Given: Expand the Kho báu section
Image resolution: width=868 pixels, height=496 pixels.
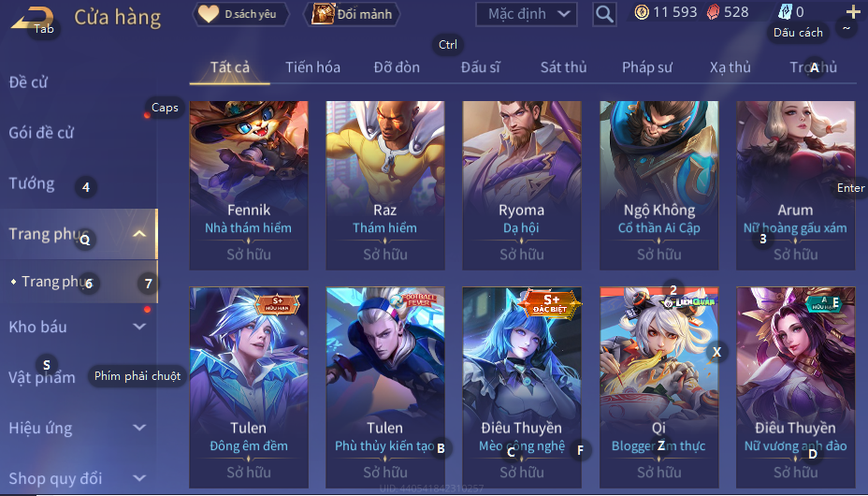Looking at the screenshot, I should coord(139,327).
